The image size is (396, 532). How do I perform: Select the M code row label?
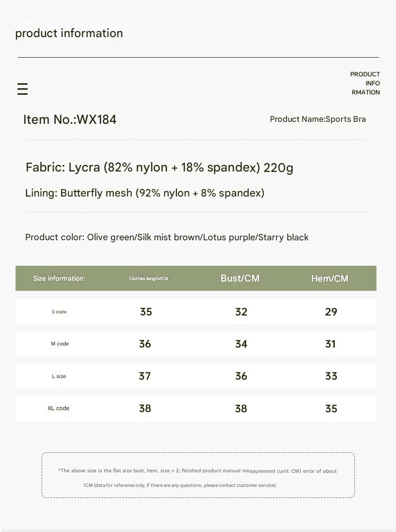coord(60,344)
